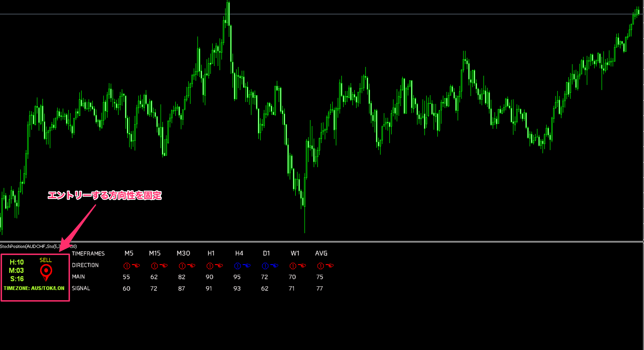Click the M5 red direction number icon
This screenshot has height=350, width=644.
point(127,266)
